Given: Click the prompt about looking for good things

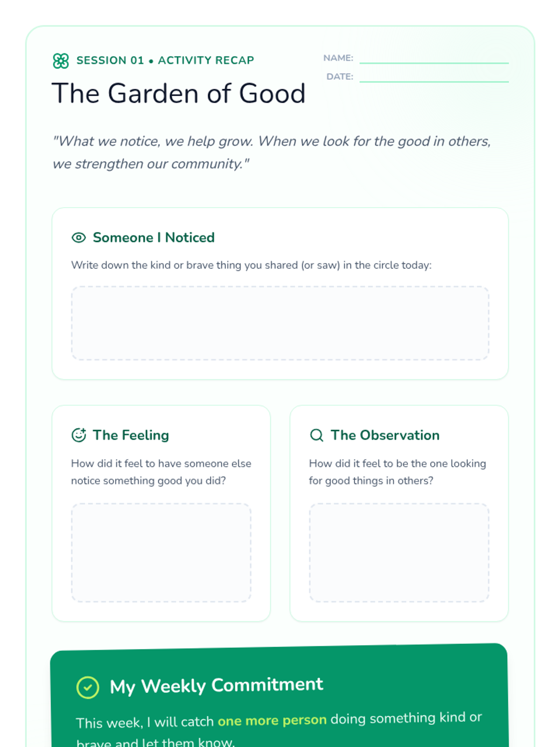Looking at the screenshot, I should click(398, 472).
